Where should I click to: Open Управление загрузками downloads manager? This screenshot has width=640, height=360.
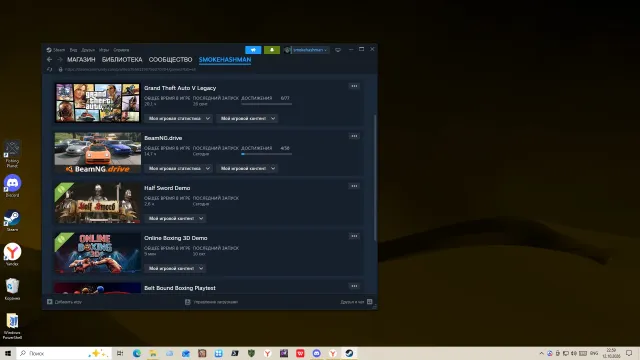[211, 302]
